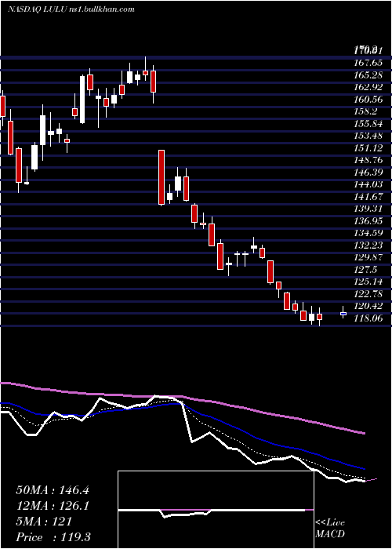This screenshot has width=392, height=549.
Task: Click the 162.92 price axis label
Action: coord(368,87)
